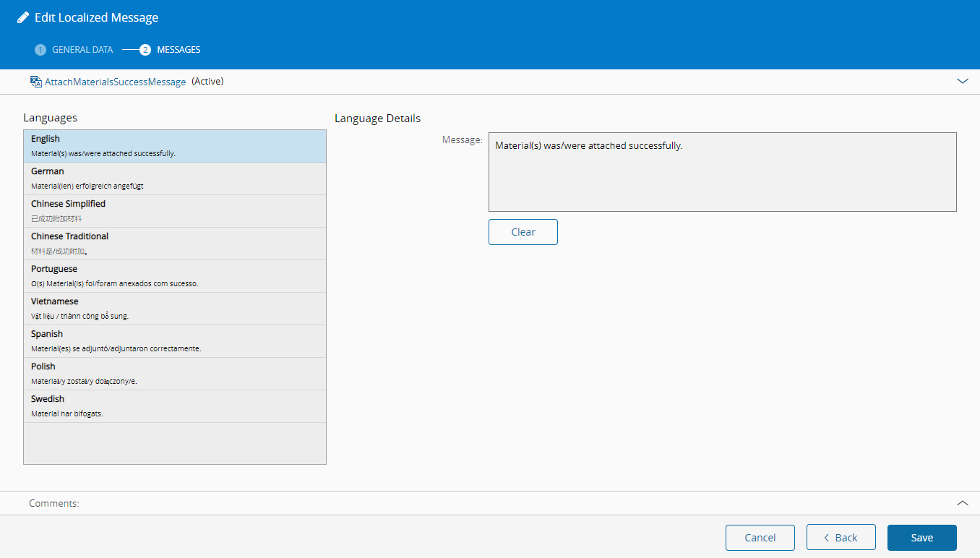
Task: Click the localized message translation icon
Action: (36, 82)
